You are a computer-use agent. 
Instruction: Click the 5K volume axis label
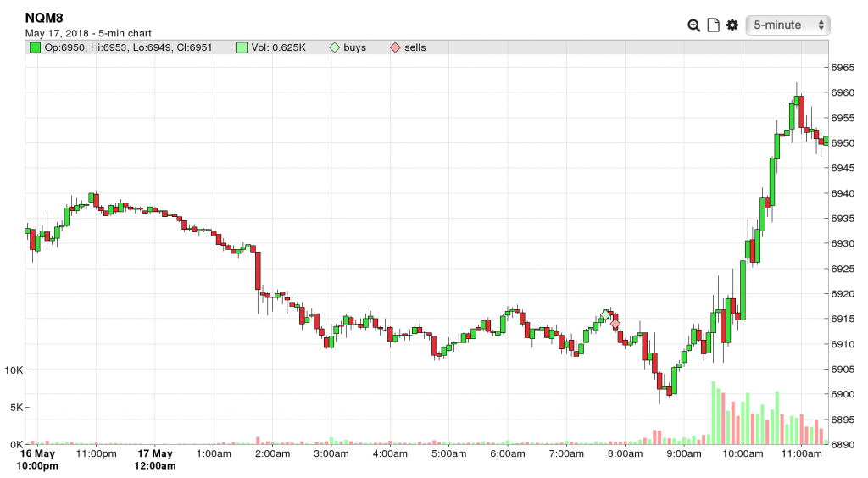pos(16,407)
